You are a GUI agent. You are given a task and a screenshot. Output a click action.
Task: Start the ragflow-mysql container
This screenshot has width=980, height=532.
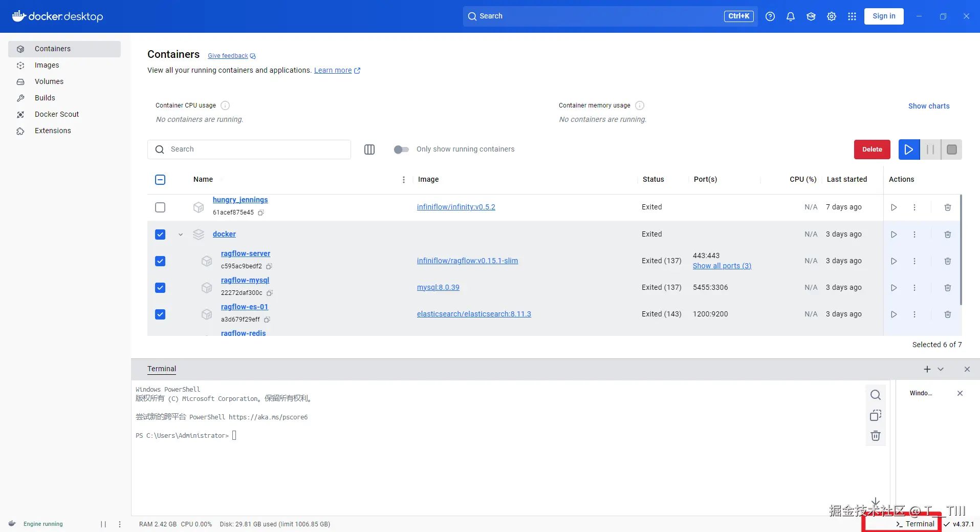[x=894, y=288]
